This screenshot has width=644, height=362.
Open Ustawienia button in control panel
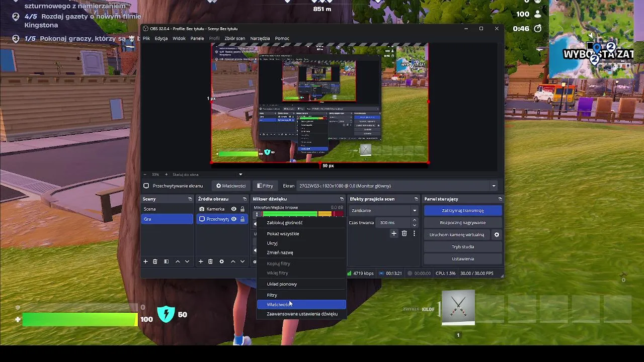click(x=463, y=259)
